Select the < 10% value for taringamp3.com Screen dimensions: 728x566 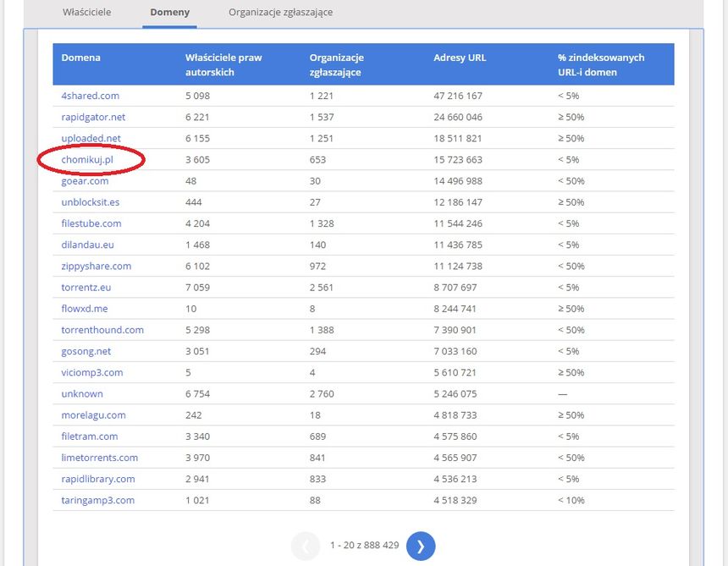(571, 501)
